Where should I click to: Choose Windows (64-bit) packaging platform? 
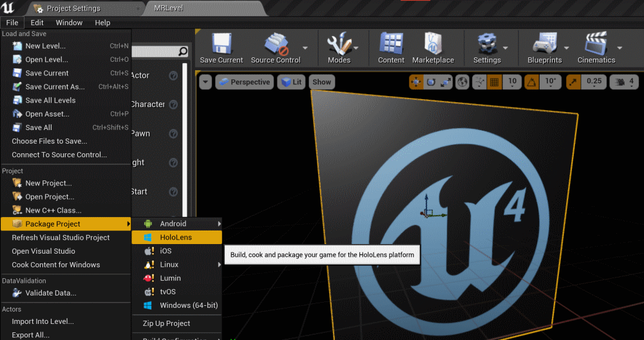tap(176, 305)
